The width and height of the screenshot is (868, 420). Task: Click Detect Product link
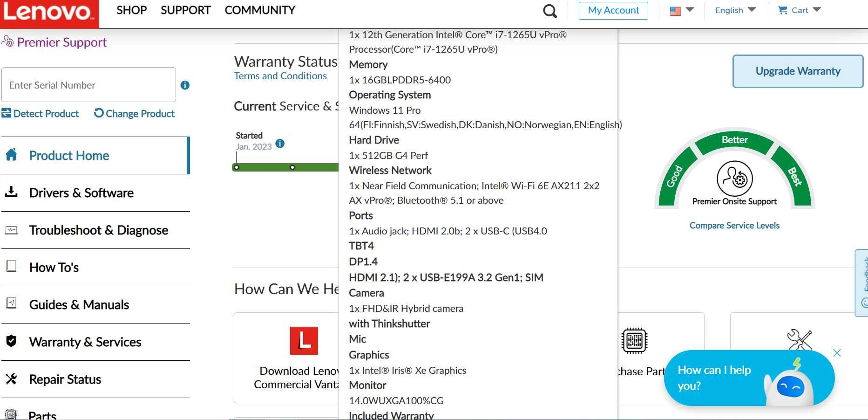[46, 113]
